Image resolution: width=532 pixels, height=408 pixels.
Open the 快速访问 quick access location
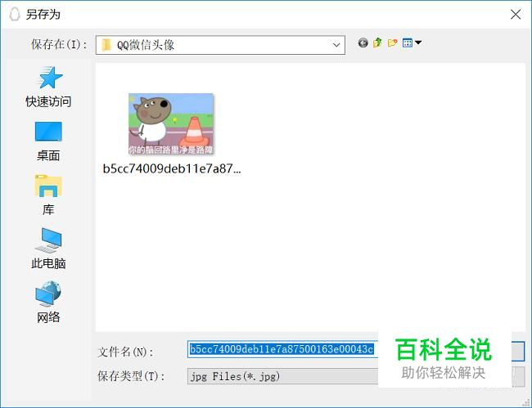[x=48, y=87]
